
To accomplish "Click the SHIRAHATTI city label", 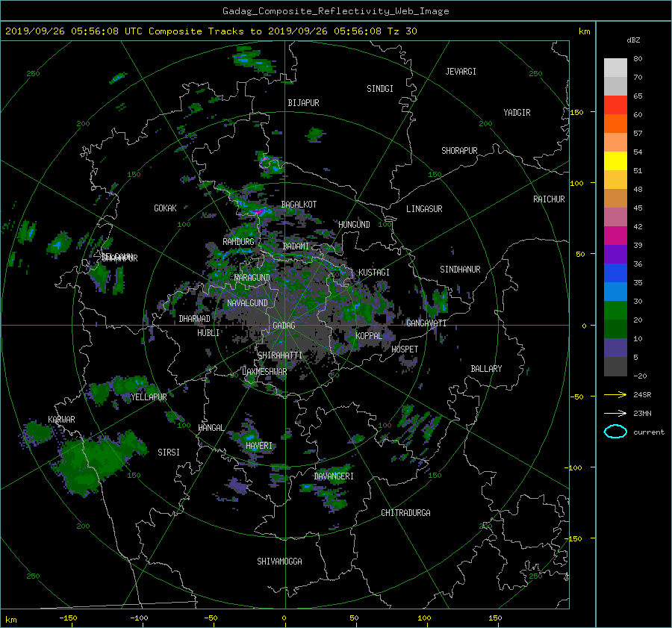I will tap(280, 355).
